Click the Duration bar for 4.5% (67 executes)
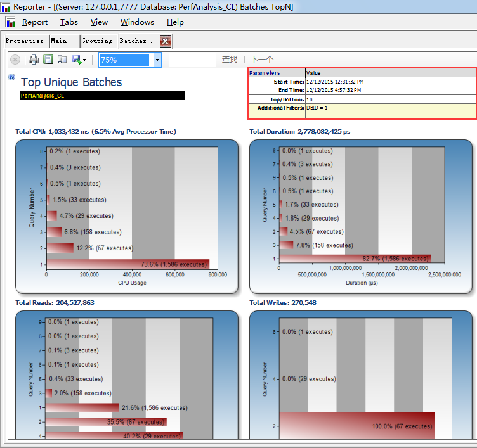 tap(283, 231)
